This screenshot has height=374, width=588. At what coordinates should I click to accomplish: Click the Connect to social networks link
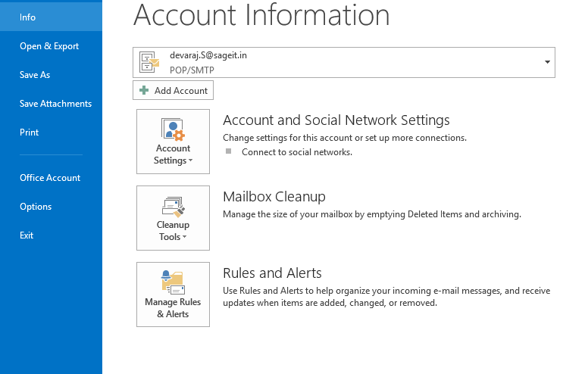297,151
